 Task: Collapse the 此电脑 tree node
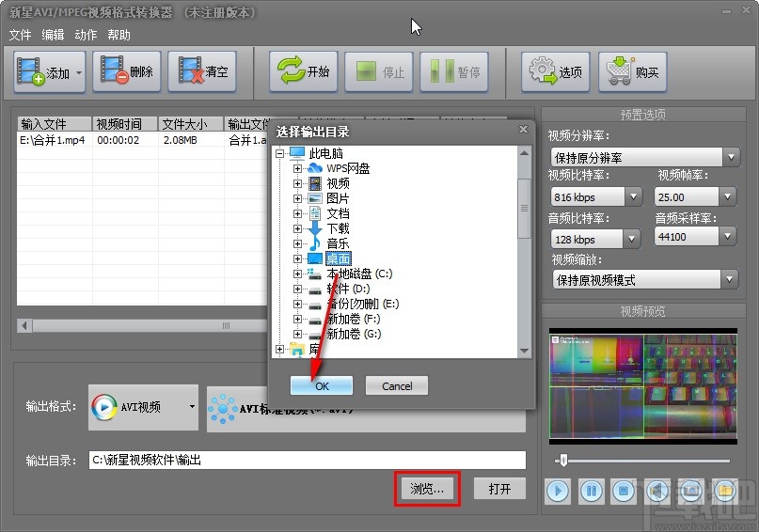[279, 154]
